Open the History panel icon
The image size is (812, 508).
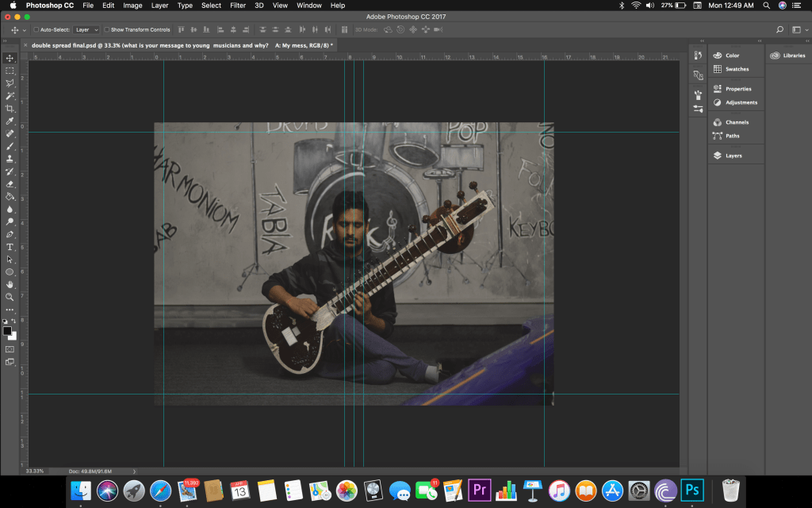[x=698, y=56]
